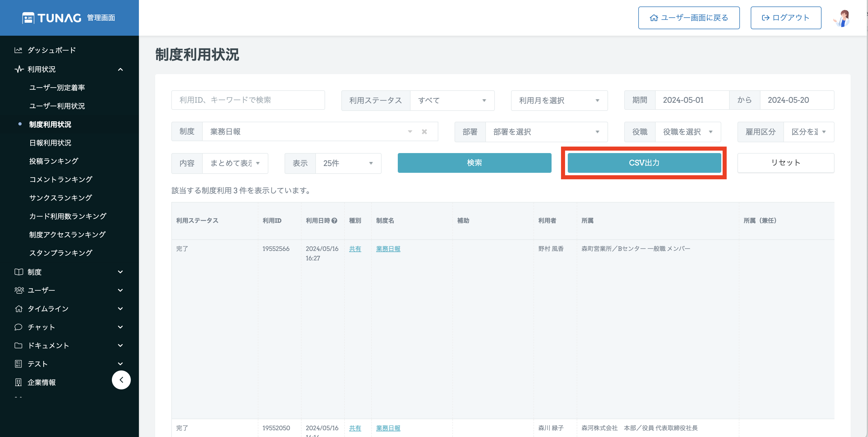
Task: Click the help icon next to 利用日時
Action: [x=334, y=220]
